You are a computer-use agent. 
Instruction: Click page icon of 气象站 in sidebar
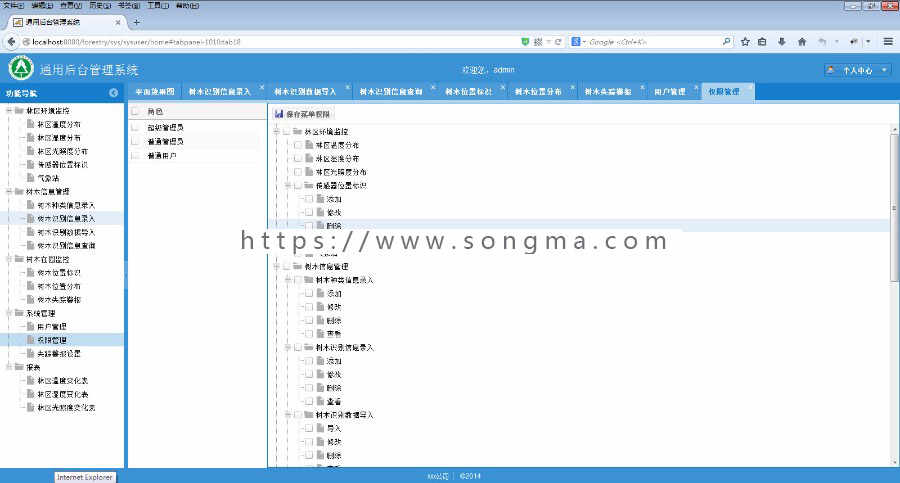coord(31,178)
